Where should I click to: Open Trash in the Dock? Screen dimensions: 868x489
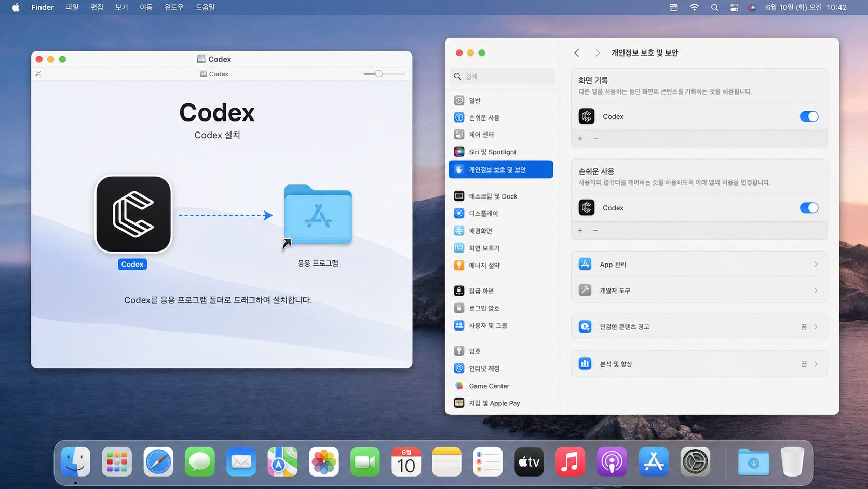[x=792, y=461]
